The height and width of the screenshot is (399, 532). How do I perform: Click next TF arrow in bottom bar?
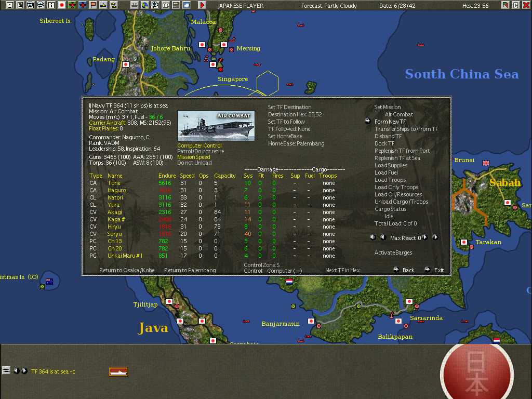pyautogui.click(x=24, y=371)
